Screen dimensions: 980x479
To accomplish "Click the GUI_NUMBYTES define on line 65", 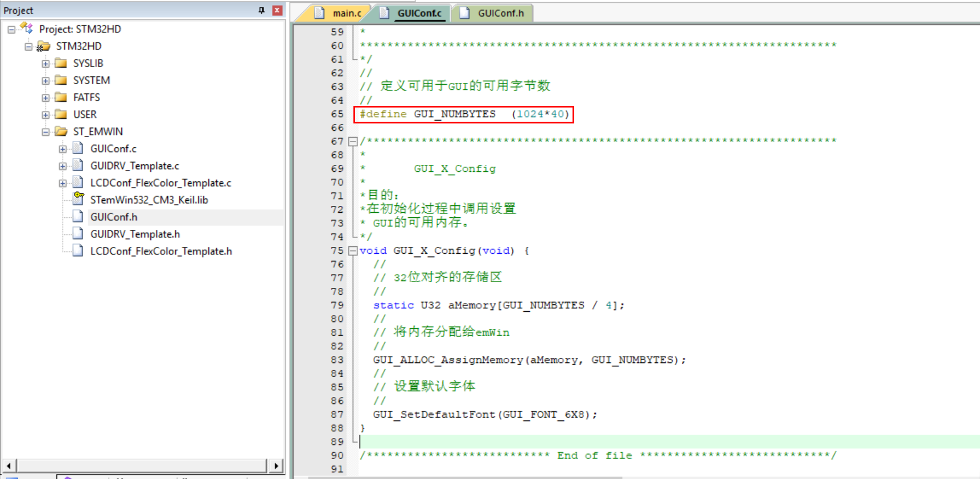I will pos(464,114).
